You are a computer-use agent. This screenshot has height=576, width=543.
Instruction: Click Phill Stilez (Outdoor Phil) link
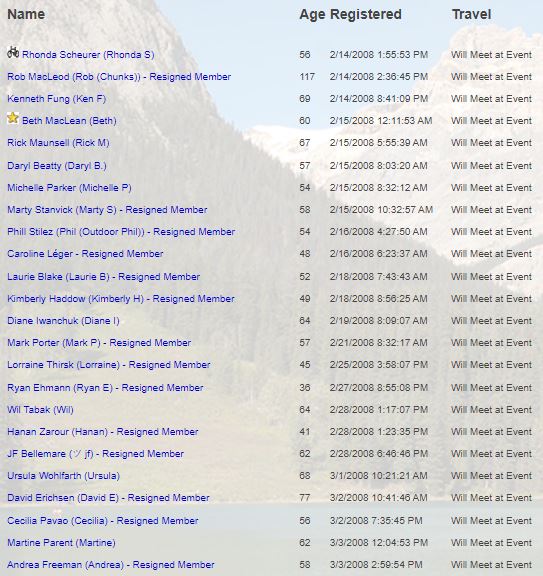[121, 232]
